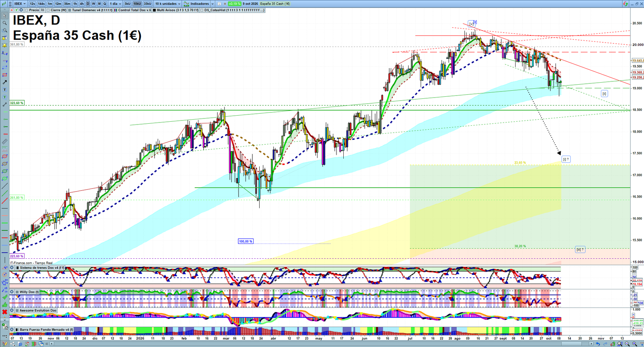Select the 1h timeframe
The height and width of the screenshot is (347, 644).
[x=75, y=4]
